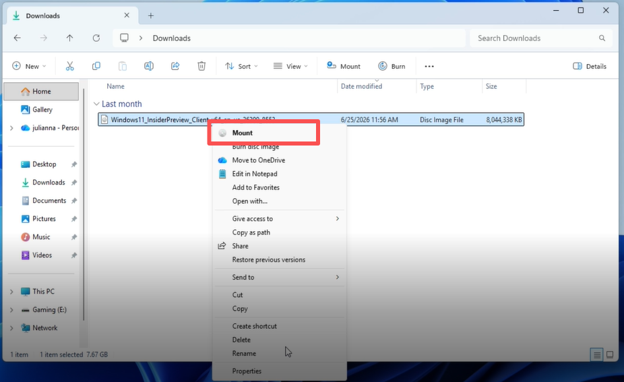Click the Burn toolbar button
The width and height of the screenshot is (624, 382).
pos(392,66)
